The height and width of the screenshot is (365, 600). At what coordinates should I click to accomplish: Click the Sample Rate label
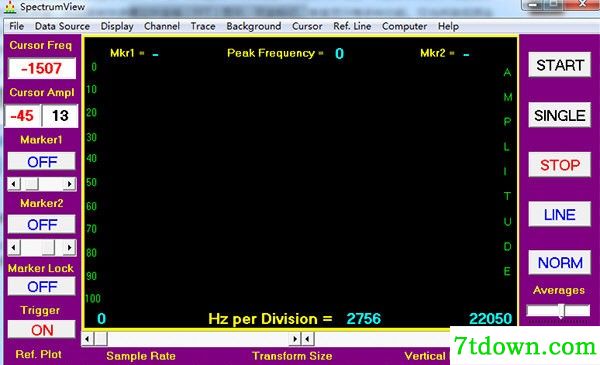pos(141,356)
